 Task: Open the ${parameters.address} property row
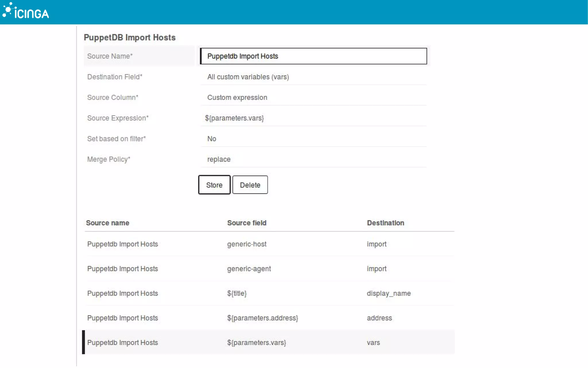click(262, 318)
